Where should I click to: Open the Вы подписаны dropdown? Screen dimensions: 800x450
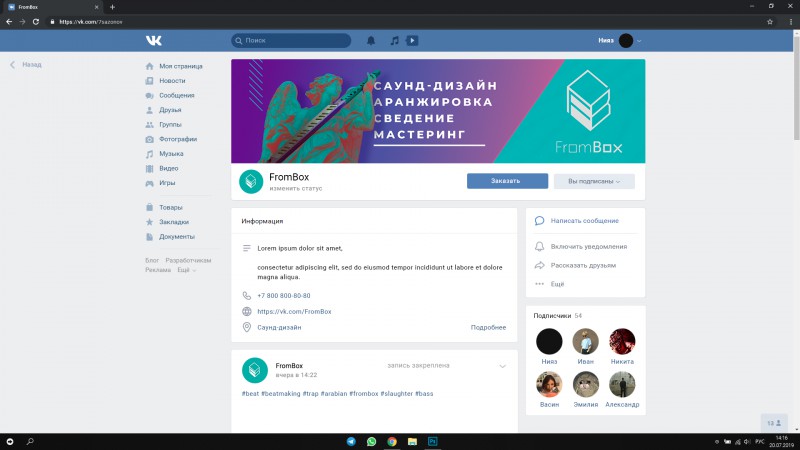point(594,181)
